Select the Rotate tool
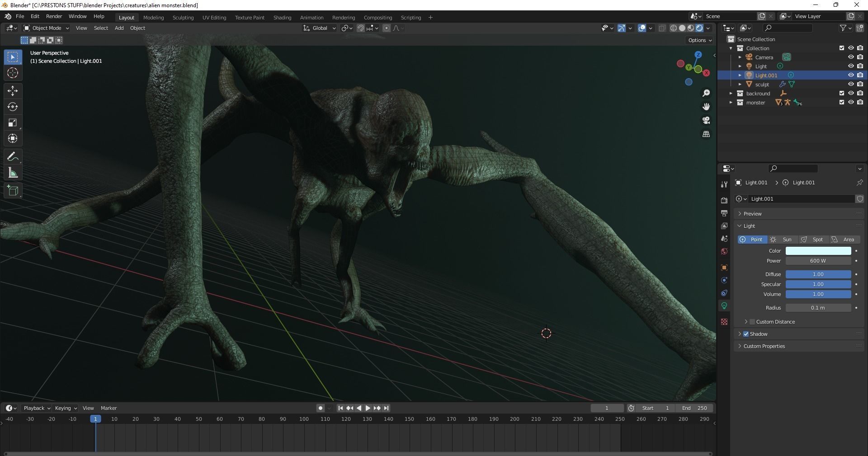868x456 pixels. 13,107
